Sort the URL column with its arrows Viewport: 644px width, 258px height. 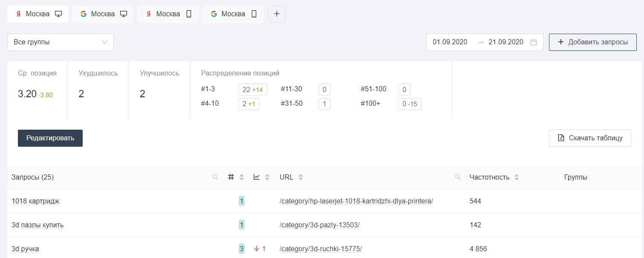pos(300,177)
